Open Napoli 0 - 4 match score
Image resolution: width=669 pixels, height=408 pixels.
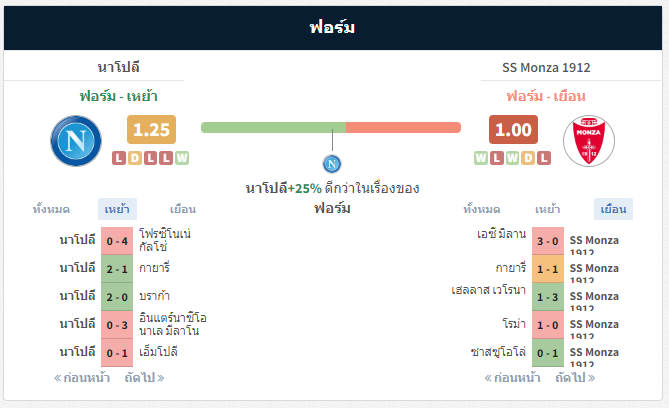tap(117, 241)
